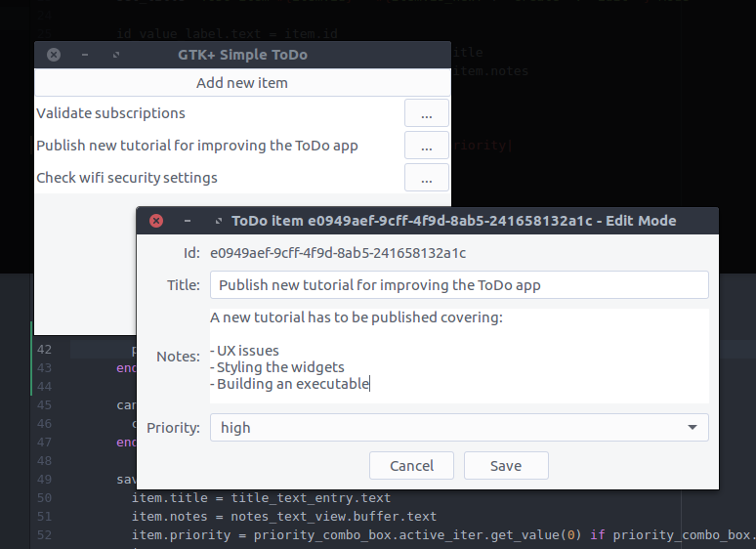756x549 pixels.
Task: Click line number 50 in the code editor
Action: coord(43,498)
